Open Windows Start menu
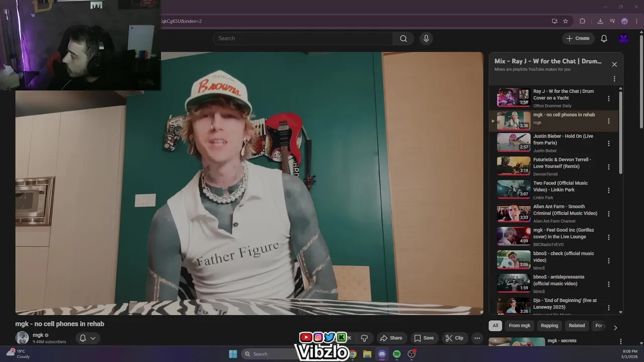Viewport: 644px width, 362px height. (233, 354)
